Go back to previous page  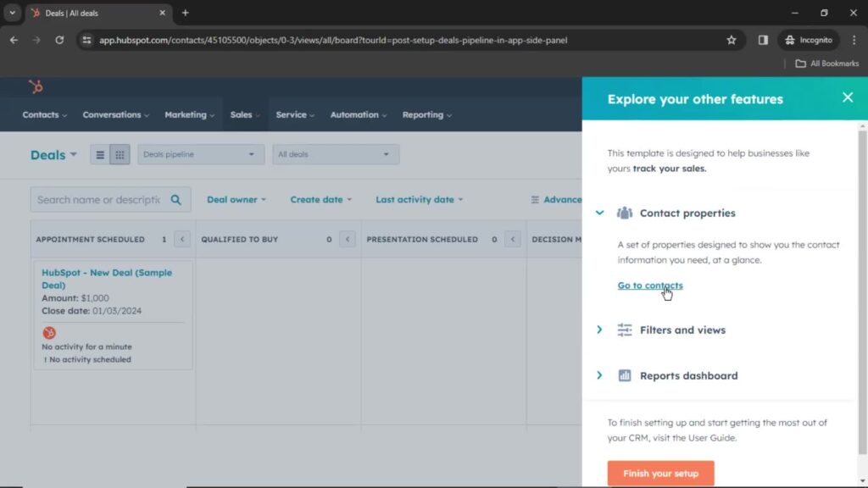14,40
